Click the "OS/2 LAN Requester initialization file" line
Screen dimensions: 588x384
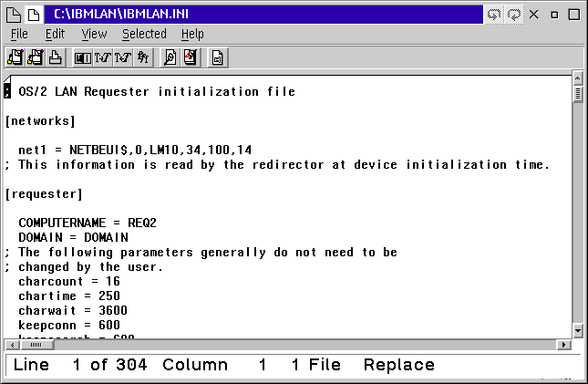157,91
